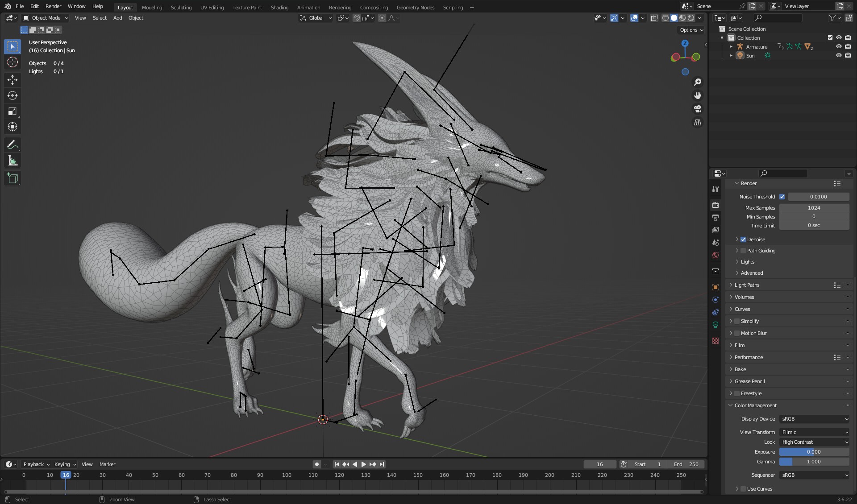The image size is (857, 504).
Task: Disable the Denoise checkbox
Action: click(x=743, y=240)
